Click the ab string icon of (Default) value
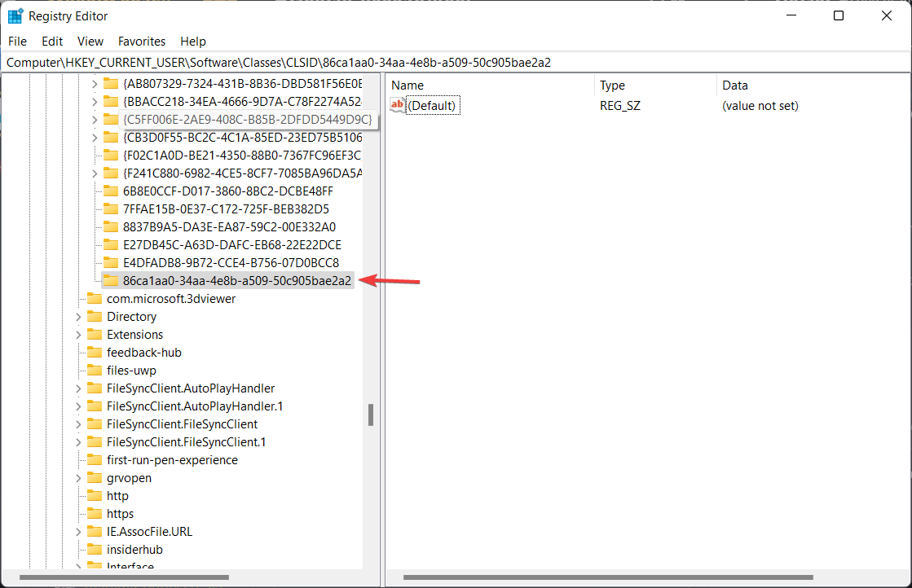 click(397, 105)
